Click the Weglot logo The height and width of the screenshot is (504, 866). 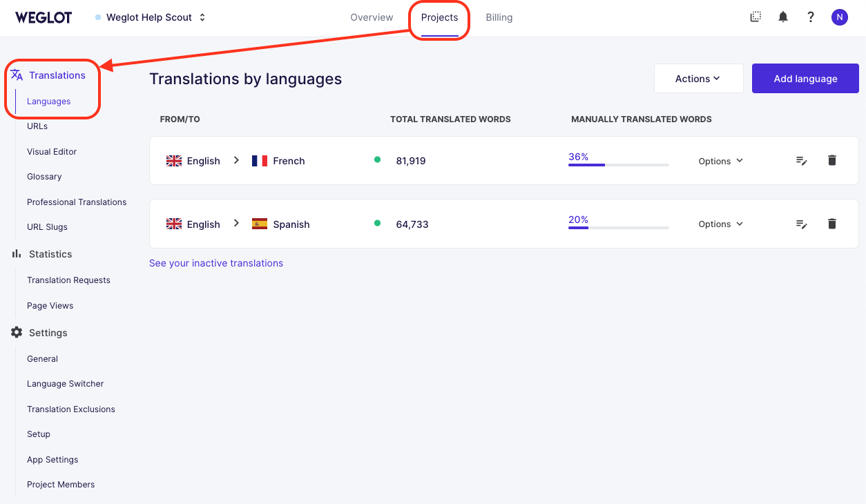(x=44, y=17)
